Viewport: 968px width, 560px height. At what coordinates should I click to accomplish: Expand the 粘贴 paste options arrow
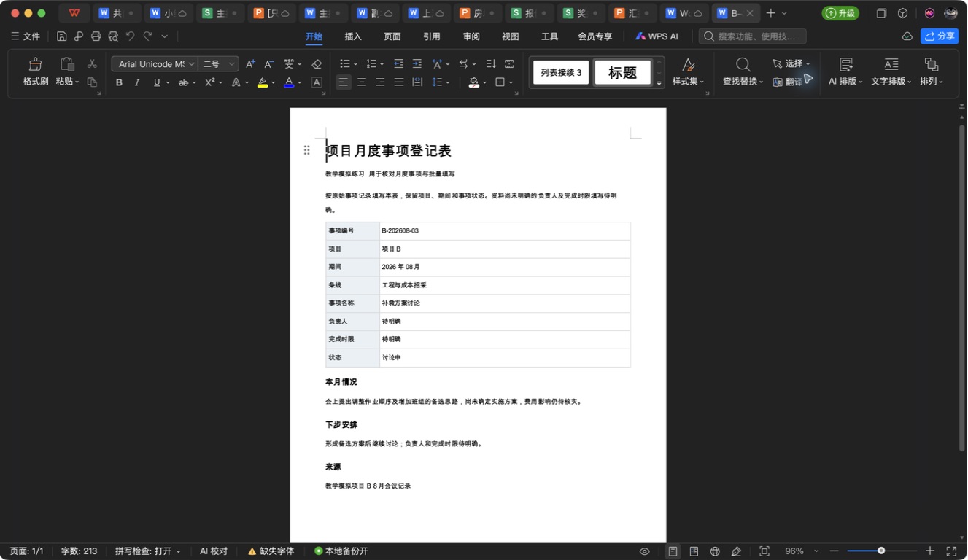pos(77,82)
